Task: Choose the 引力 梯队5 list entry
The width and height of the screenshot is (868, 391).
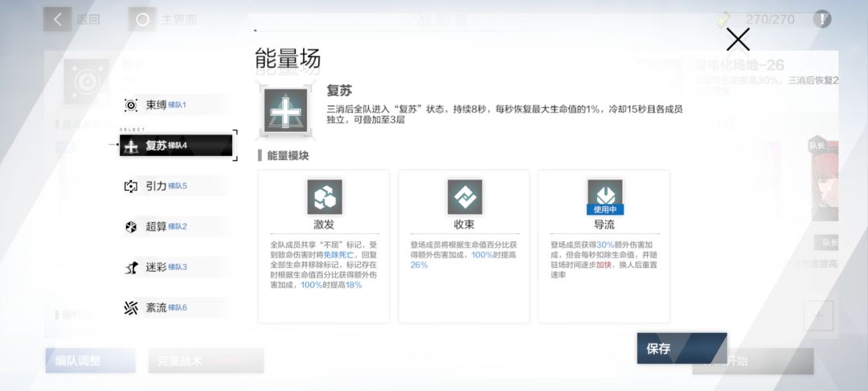Action: tap(175, 186)
